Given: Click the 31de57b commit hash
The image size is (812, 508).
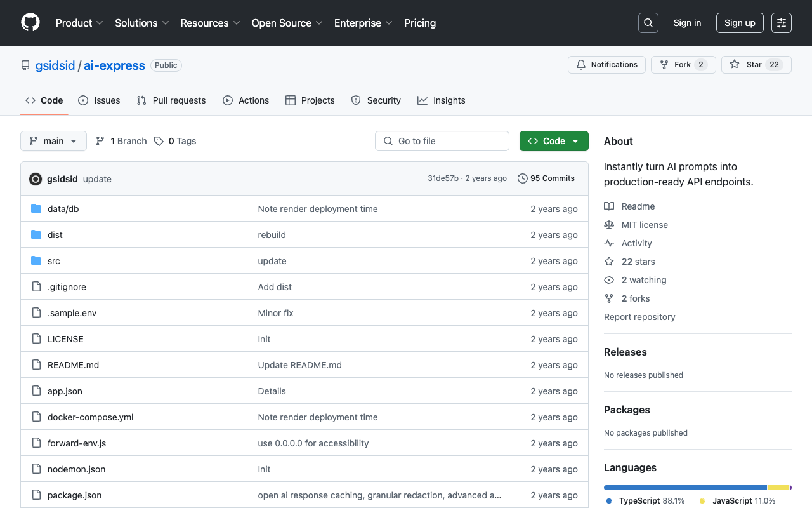Looking at the screenshot, I should 443,178.
